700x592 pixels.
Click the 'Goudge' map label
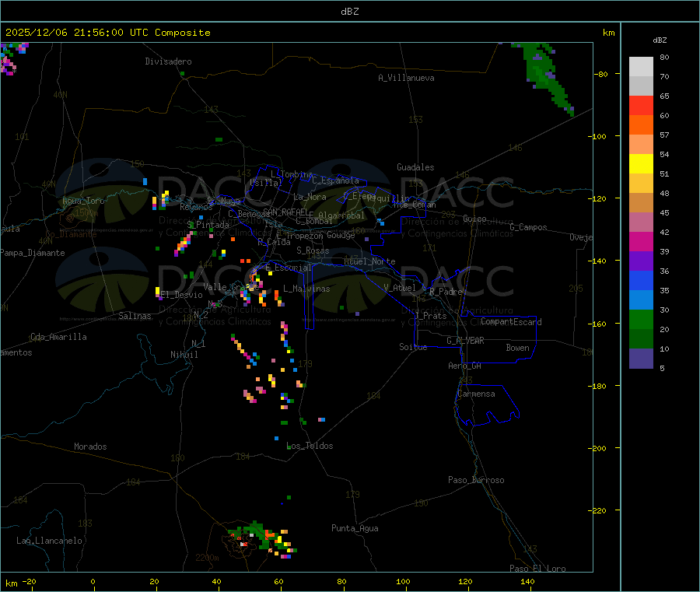pyautogui.click(x=341, y=235)
